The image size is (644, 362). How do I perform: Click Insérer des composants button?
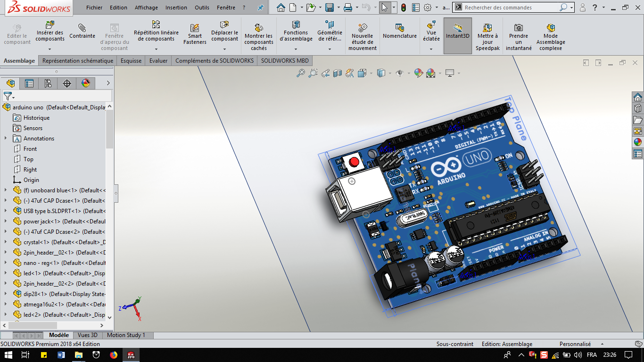point(50,31)
